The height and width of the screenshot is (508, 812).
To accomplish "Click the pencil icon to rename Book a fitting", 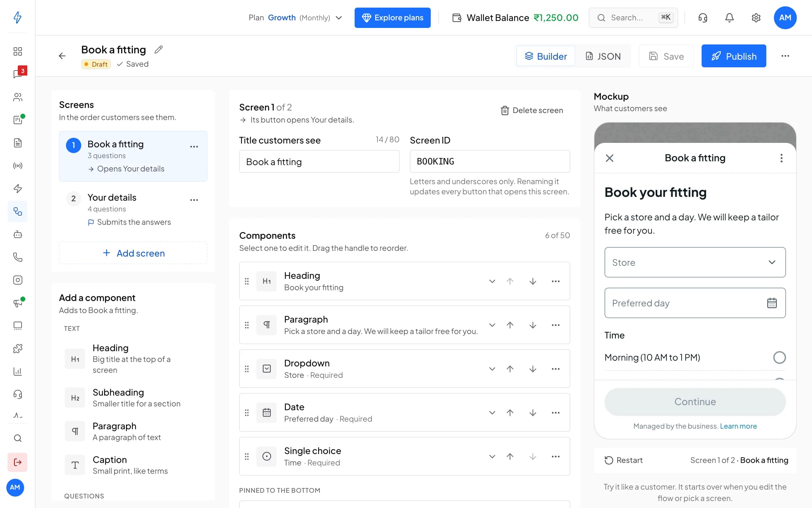I will click(x=159, y=50).
